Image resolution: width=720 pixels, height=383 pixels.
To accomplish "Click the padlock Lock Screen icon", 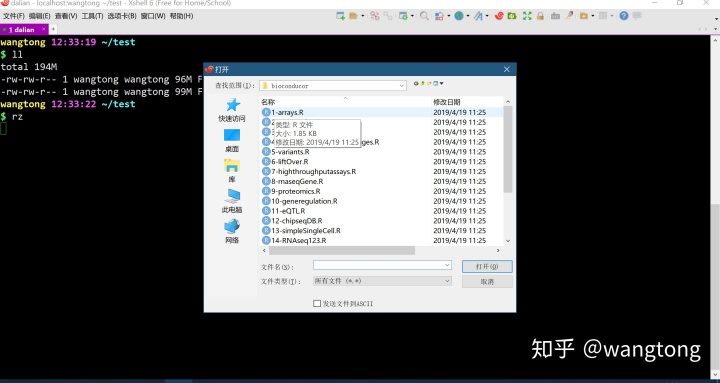I will click(x=540, y=16).
